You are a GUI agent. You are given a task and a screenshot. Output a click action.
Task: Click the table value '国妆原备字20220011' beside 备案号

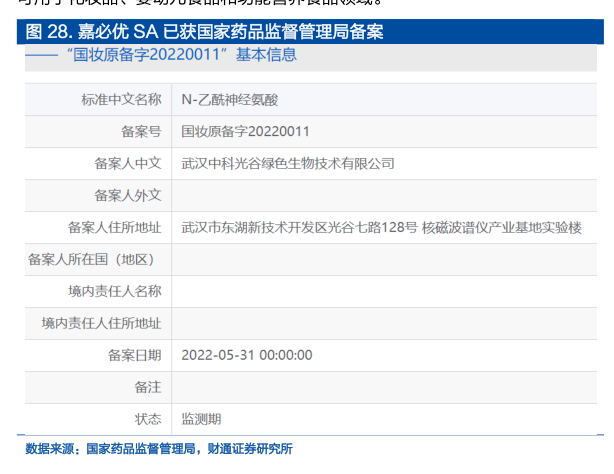tap(245, 131)
